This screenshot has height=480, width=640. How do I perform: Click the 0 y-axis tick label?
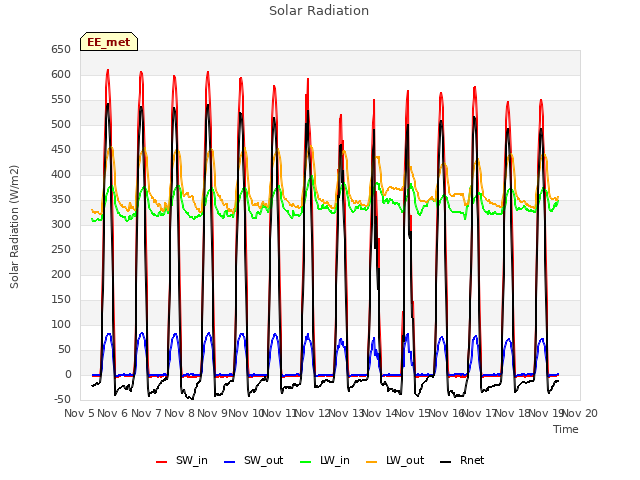pos(68,375)
